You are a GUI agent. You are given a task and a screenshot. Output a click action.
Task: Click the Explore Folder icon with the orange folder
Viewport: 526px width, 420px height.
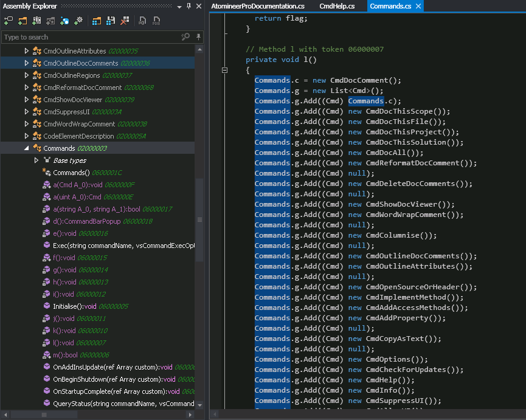(x=22, y=21)
